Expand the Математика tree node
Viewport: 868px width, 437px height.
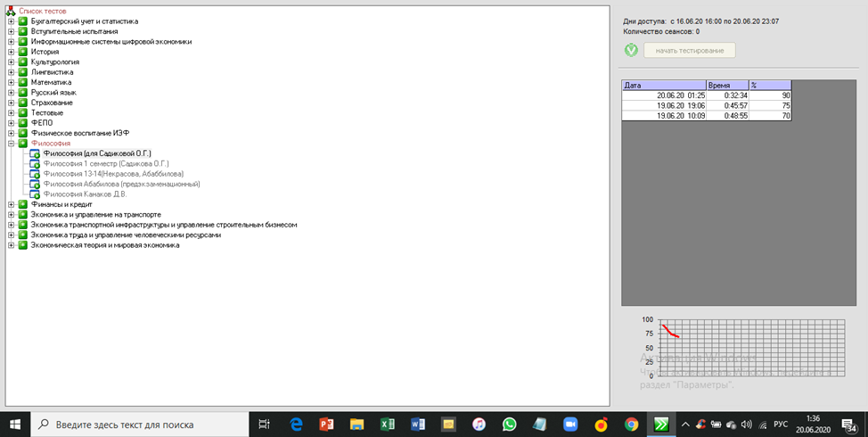pos(11,82)
